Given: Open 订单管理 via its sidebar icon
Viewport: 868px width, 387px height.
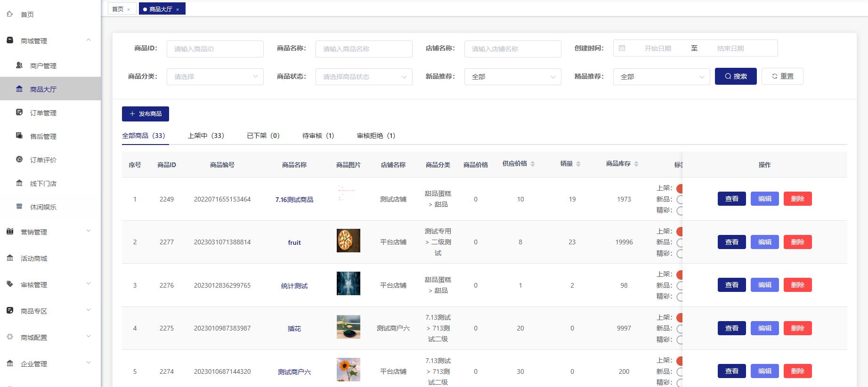Looking at the screenshot, I should [19, 113].
